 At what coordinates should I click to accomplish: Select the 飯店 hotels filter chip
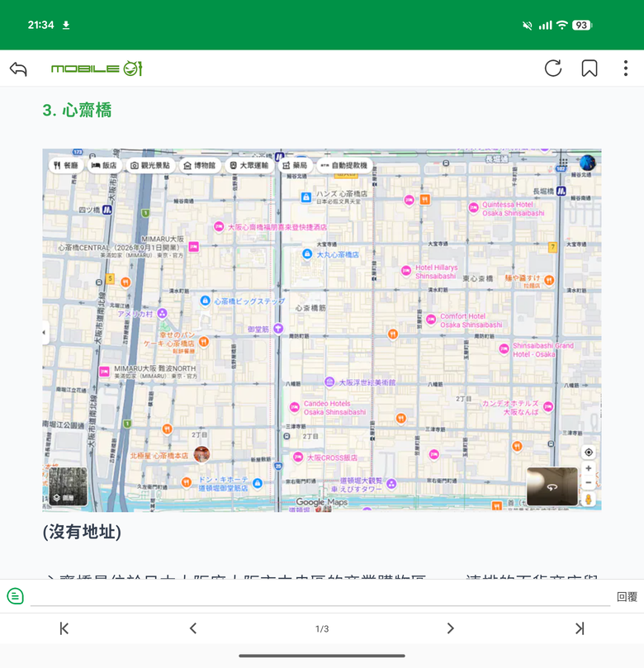click(104, 165)
